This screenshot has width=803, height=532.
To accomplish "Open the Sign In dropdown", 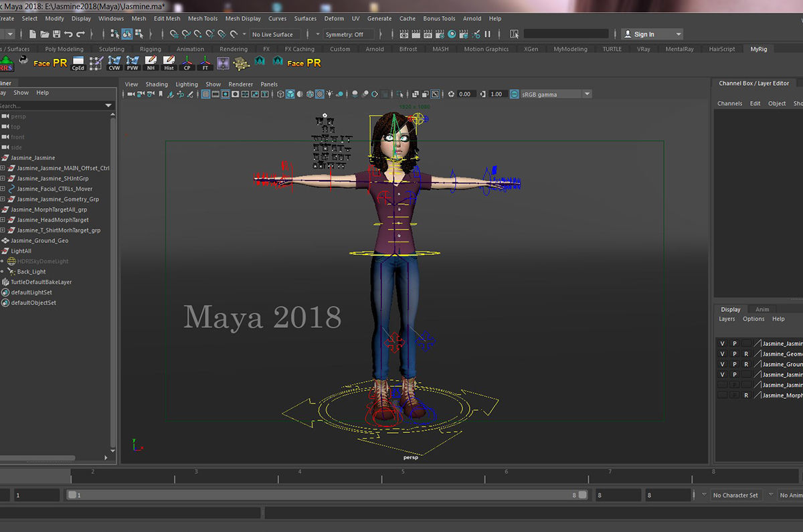I will click(x=652, y=34).
